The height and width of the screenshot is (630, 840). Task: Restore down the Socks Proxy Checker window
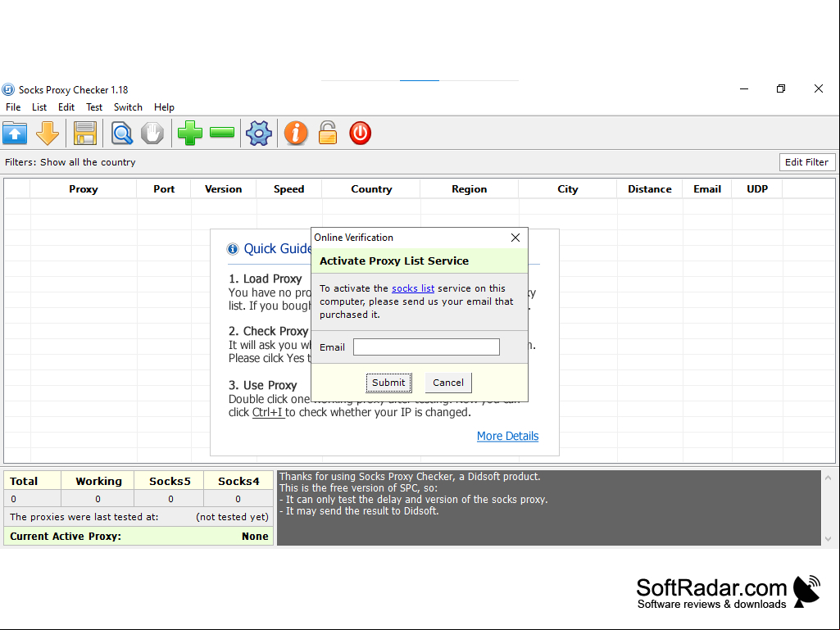tap(781, 89)
